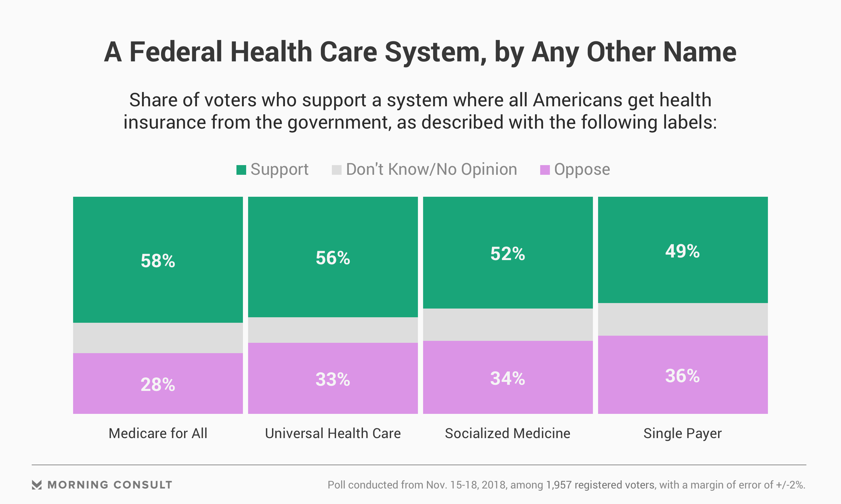Click the 34% oppose bar segment

coord(508,377)
